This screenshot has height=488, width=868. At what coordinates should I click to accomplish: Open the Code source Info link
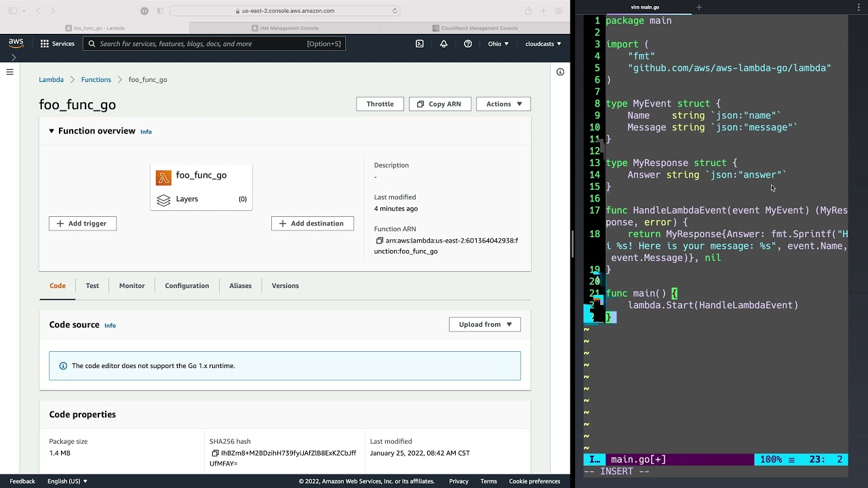(110, 325)
